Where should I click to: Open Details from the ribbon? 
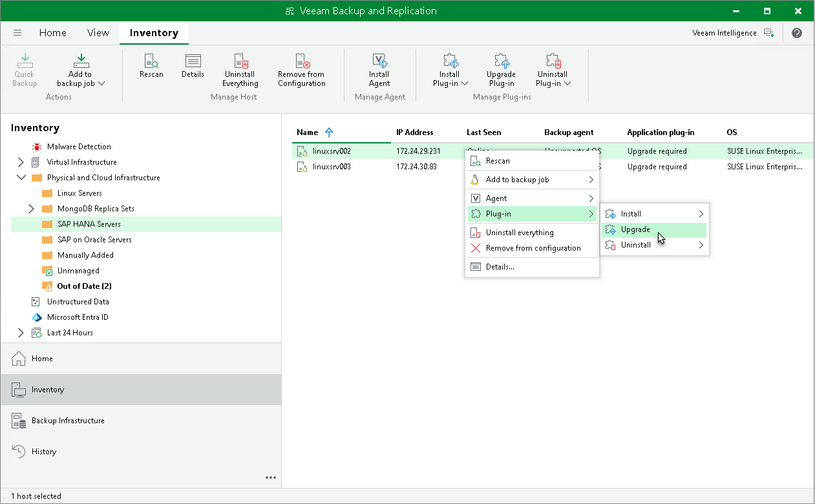tap(193, 67)
